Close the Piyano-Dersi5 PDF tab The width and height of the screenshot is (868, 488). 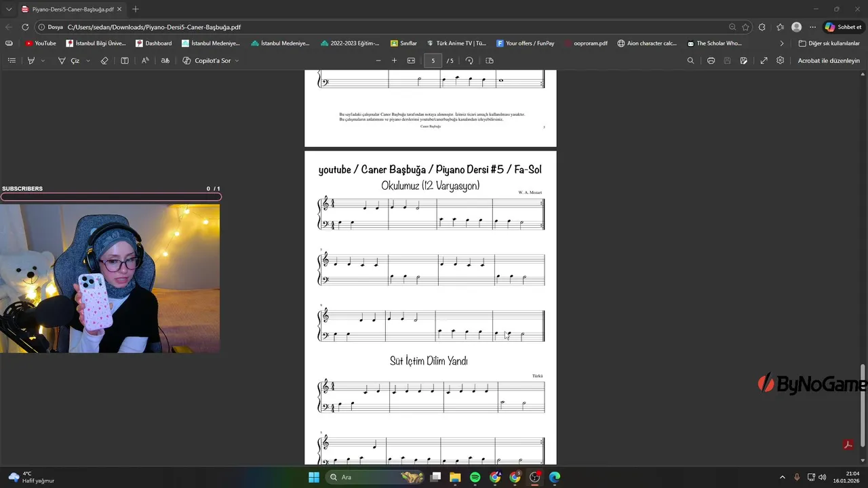click(121, 9)
